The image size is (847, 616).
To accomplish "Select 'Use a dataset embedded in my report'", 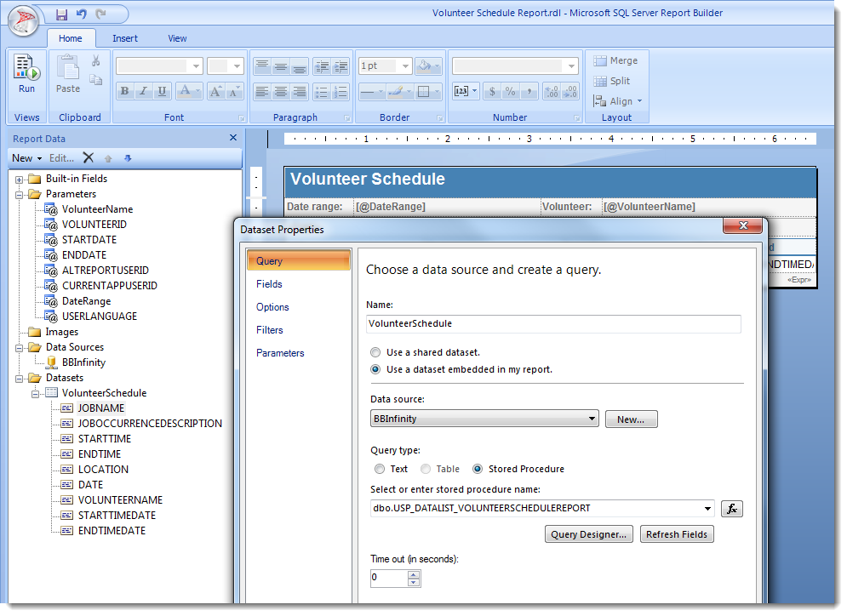I will click(375, 370).
